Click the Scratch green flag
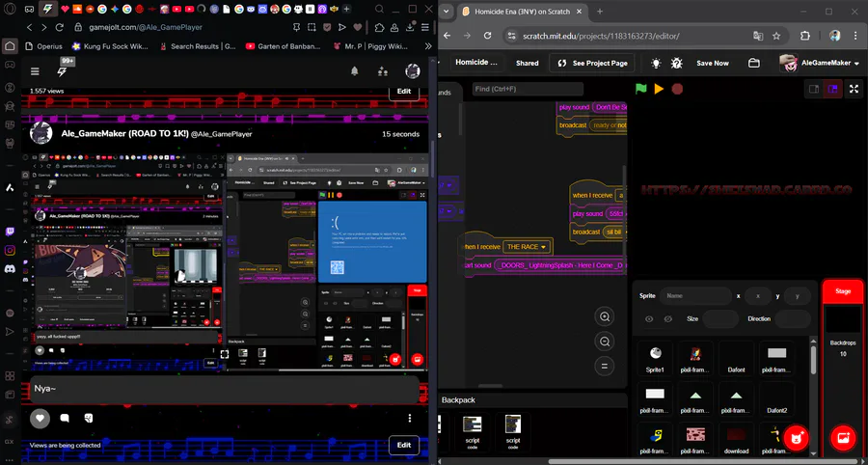The height and width of the screenshot is (465, 868). click(641, 89)
